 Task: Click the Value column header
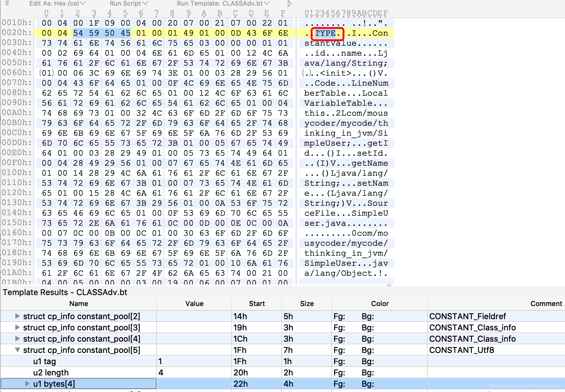pos(194,304)
